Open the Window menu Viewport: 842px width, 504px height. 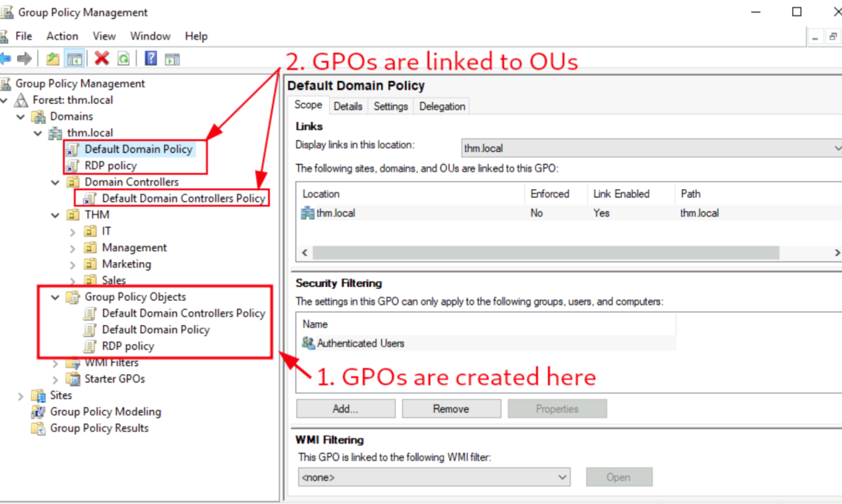pos(150,36)
